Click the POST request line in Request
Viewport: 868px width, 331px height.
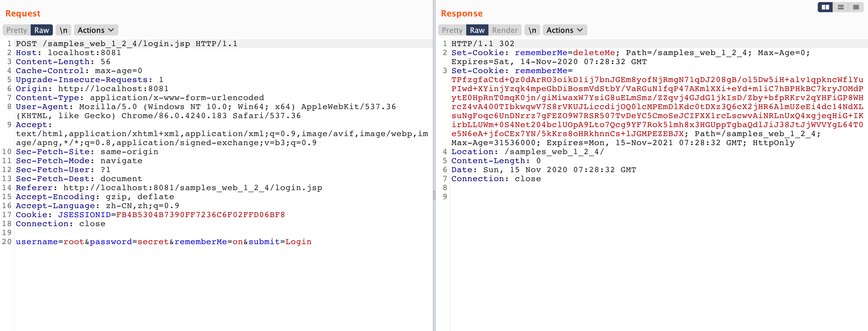(x=126, y=43)
